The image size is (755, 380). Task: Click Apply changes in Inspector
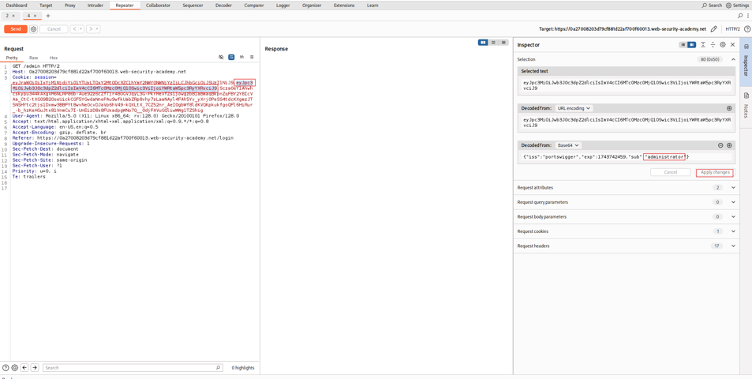[715, 172]
